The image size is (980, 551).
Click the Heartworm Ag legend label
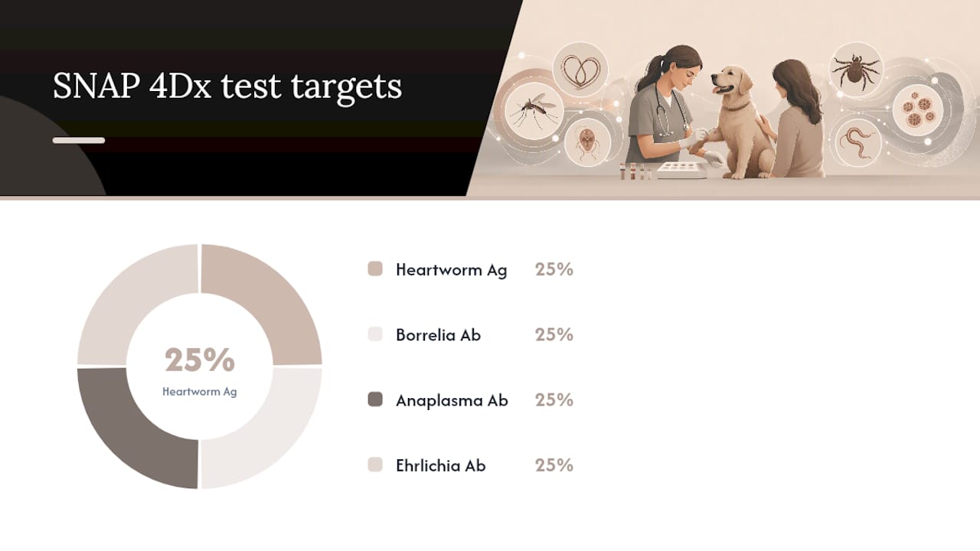click(x=451, y=269)
